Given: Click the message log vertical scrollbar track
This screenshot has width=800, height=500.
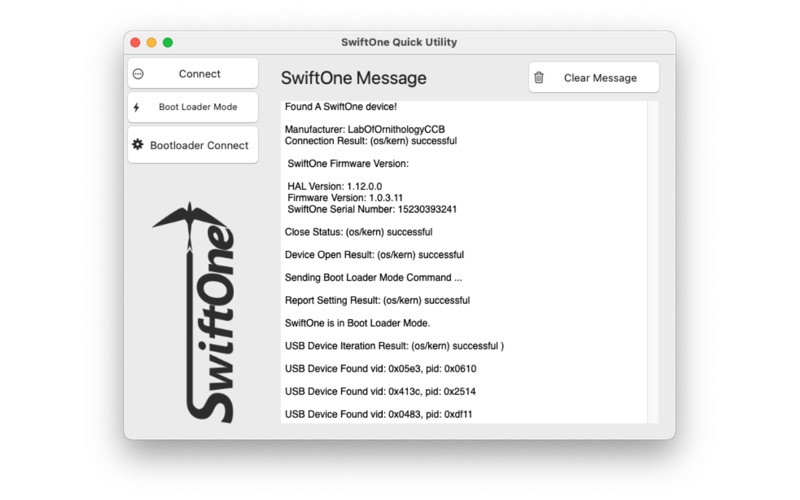Looking at the screenshot, I should [x=653, y=260].
